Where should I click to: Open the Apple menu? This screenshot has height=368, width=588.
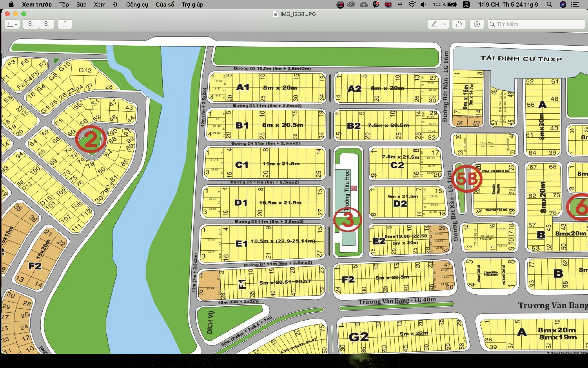[x=11, y=4]
